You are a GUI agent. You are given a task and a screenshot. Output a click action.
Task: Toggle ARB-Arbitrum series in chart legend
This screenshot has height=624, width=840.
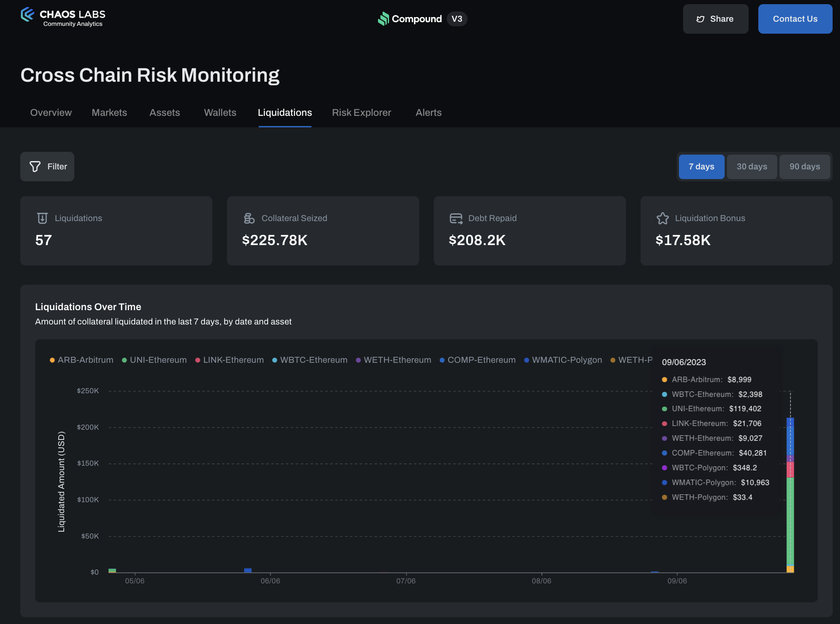click(82, 360)
